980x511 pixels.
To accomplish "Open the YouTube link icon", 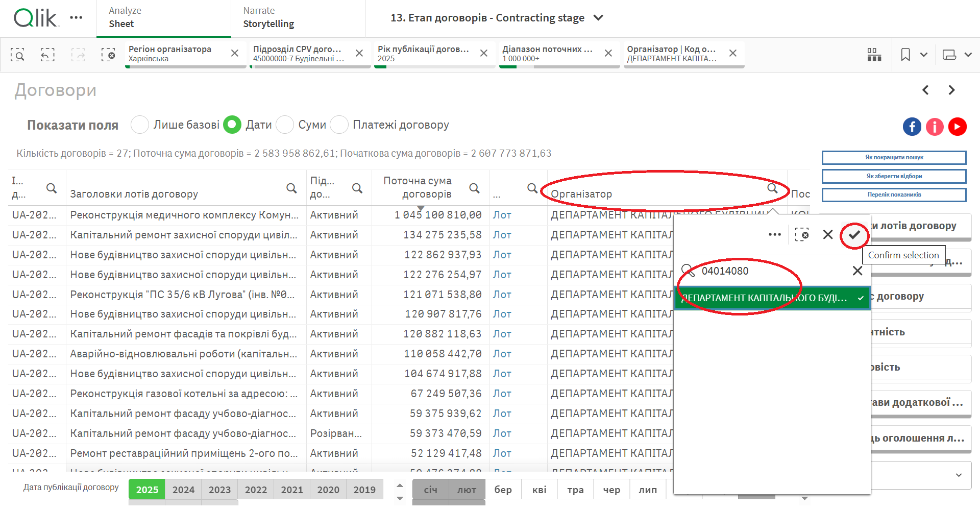I will pyautogui.click(x=957, y=127).
